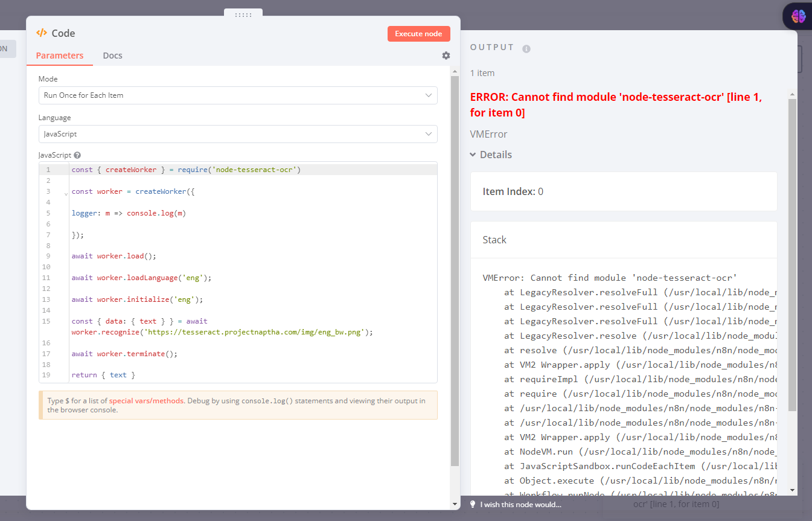Viewport: 812px width, 521px height.
Task: Click the orange Code node icon
Action: (42, 33)
